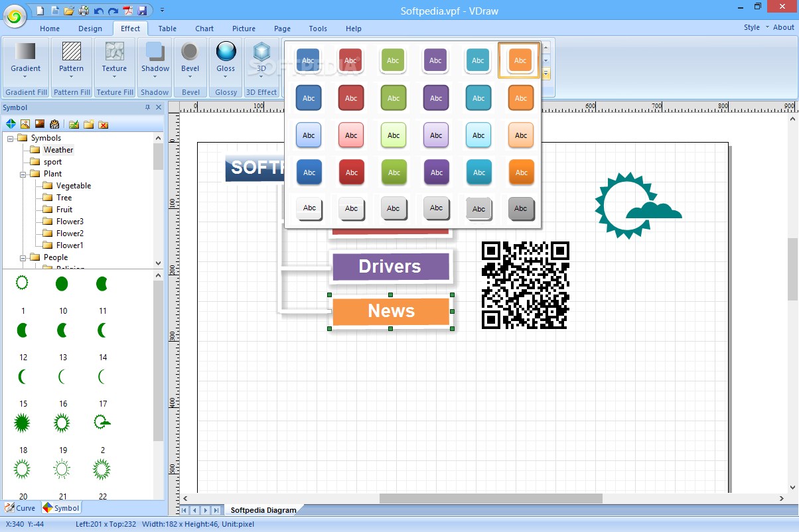Save the file with floppy disk icon
The width and height of the screenshot is (799, 532).
pyautogui.click(x=142, y=11)
